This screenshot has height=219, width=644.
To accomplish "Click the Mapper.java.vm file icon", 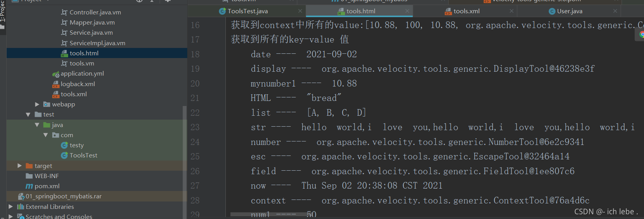I will pyautogui.click(x=64, y=23).
